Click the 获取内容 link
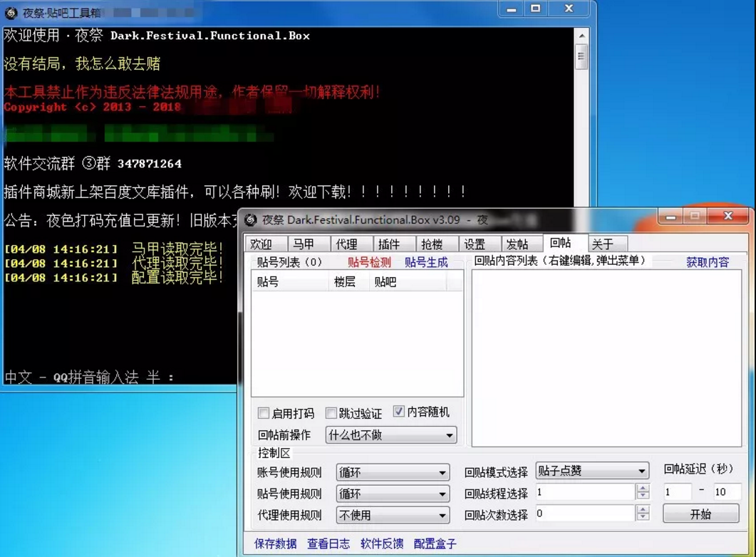The image size is (756, 557). point(708,262)
